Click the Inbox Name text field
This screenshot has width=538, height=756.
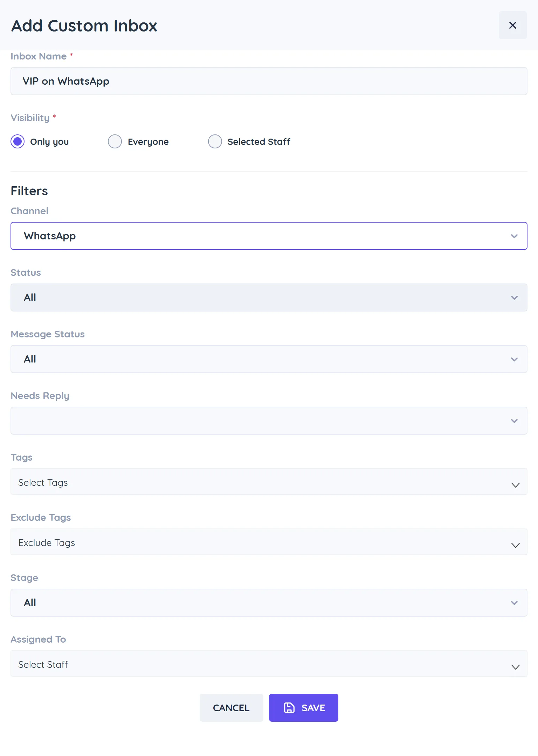click(269, 81)
